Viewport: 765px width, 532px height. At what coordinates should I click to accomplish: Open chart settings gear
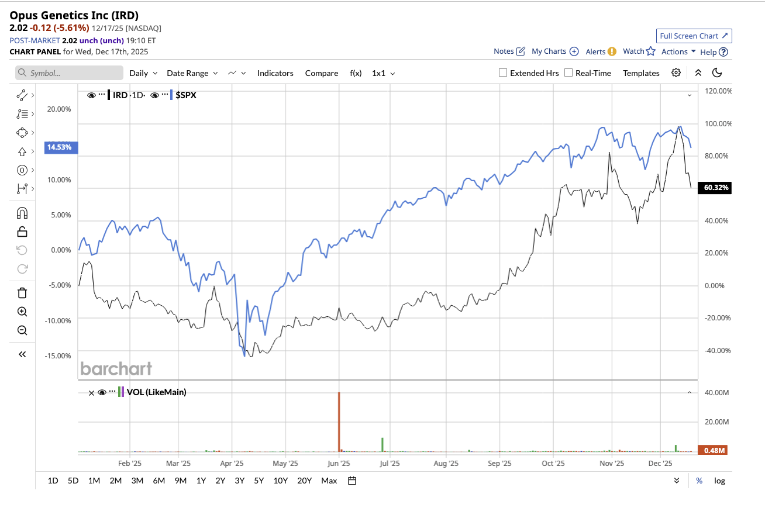tap(676, 73)
